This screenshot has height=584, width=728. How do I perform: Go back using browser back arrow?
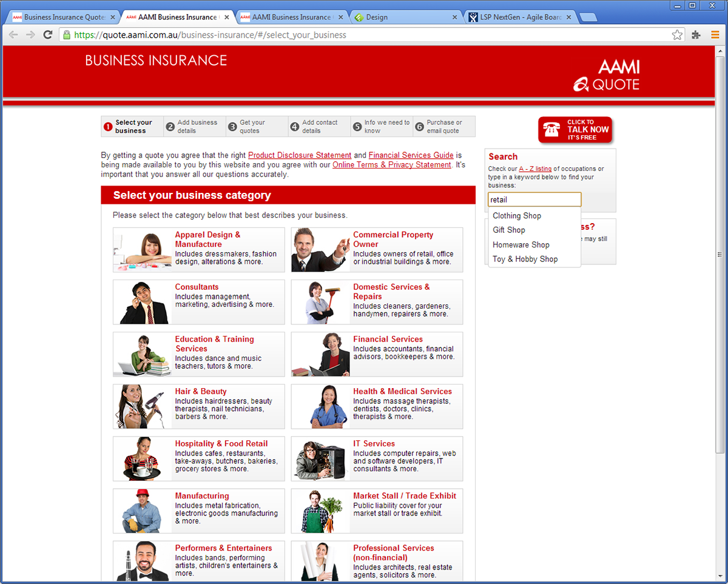coord(13,35)
